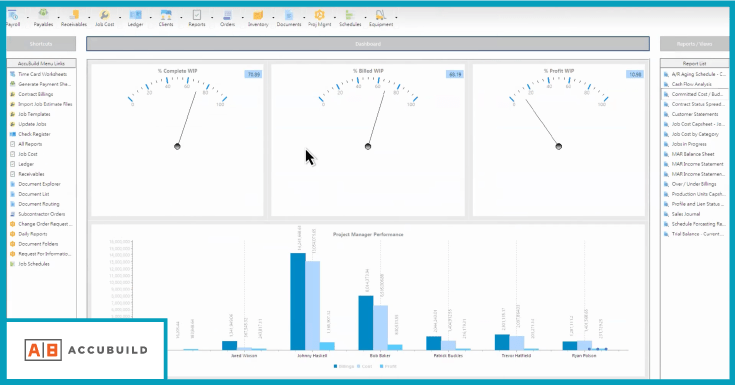Image resolution: width=735 pixels, height=385 pixels.
Task: Open the Proj Mgmt icon
Action: tap(319, 18)
